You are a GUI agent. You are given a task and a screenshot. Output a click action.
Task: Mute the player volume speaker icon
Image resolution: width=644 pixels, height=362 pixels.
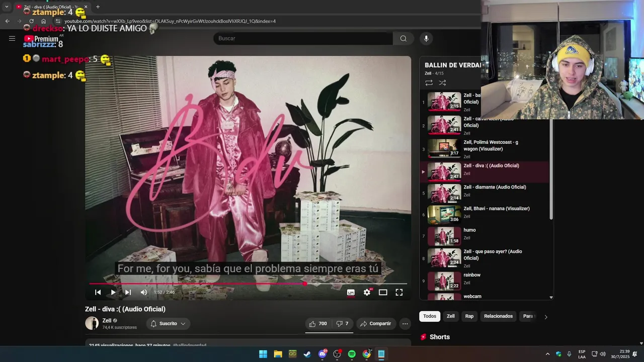[144, 292]
